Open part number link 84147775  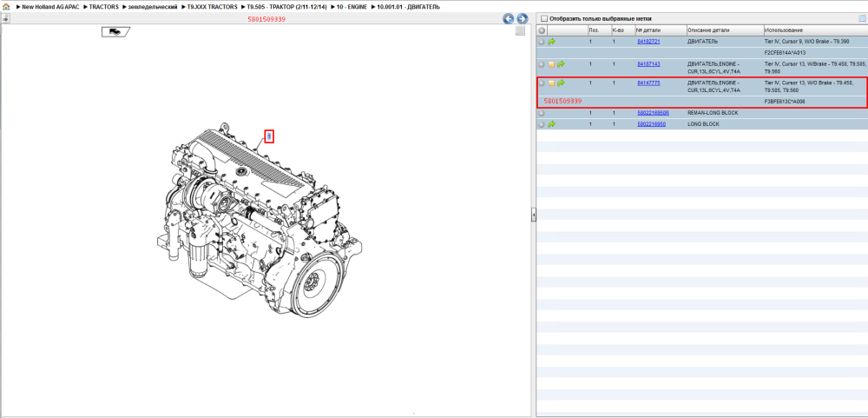pyautogui.click(x=648, y=83)
